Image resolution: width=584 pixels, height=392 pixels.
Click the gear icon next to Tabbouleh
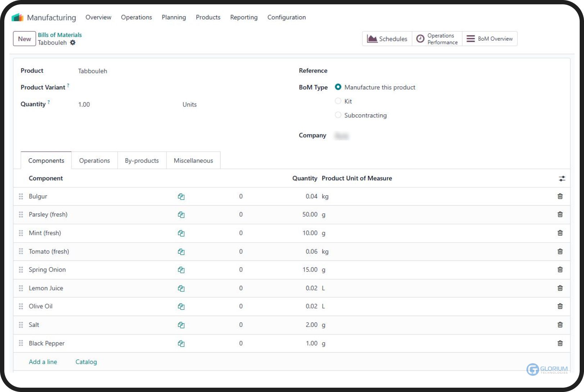coord(73,42)
